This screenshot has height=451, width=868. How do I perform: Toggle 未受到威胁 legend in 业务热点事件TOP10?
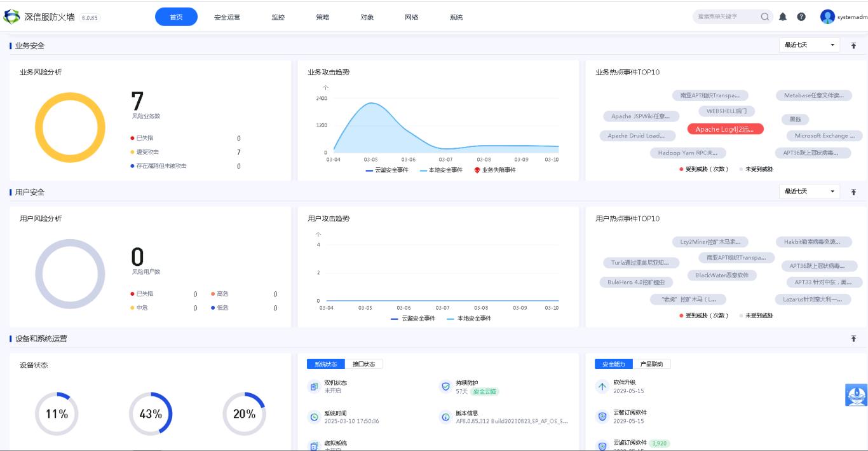pos(756,169)
